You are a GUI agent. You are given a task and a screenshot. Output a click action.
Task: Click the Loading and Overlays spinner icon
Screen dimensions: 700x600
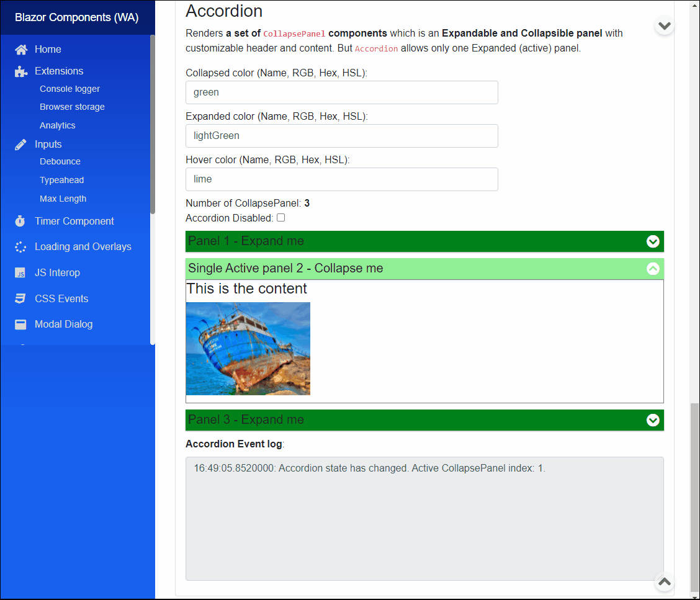click(20, 246)
